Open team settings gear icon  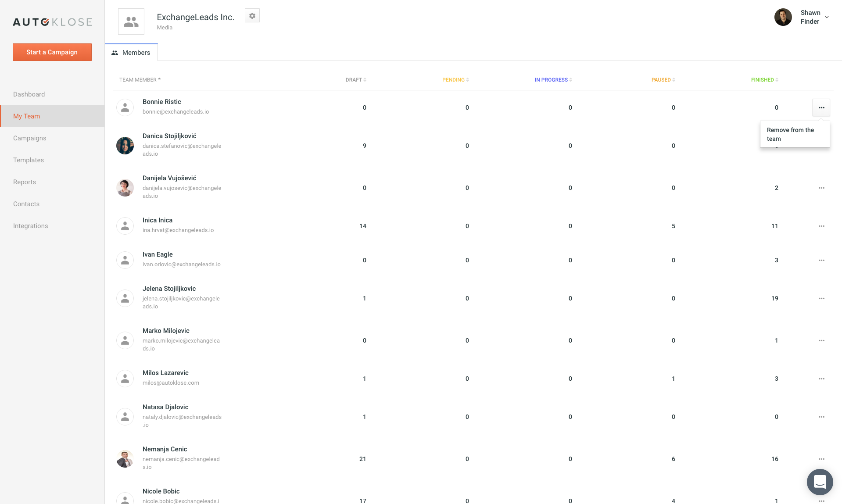point(252,16)
